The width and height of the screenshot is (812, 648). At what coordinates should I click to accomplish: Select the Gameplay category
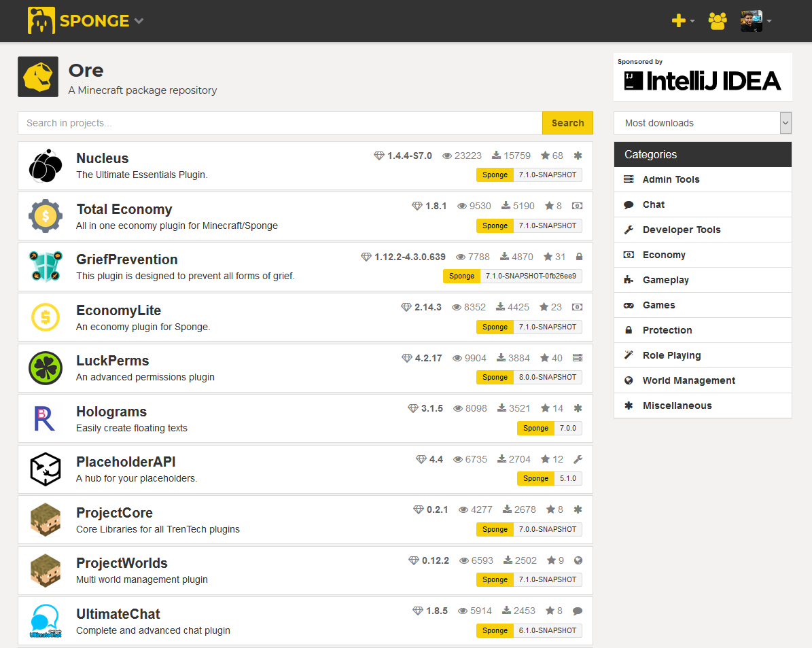pos(703,280)
